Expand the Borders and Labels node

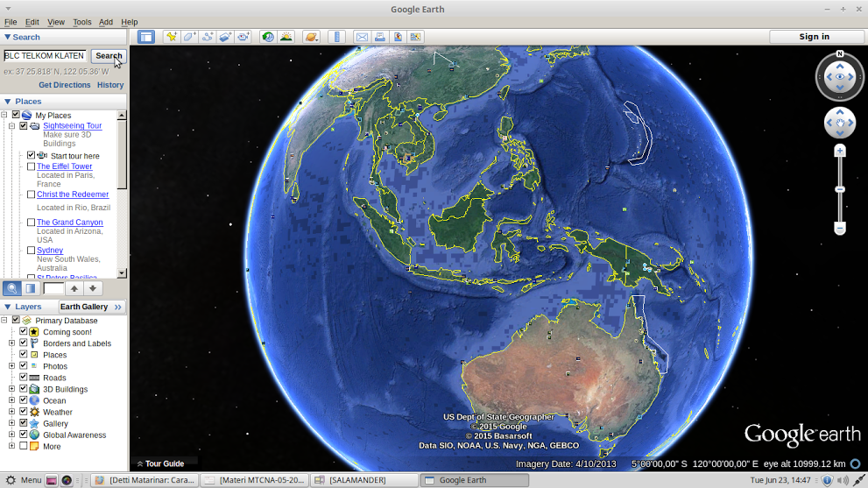(x=11, y=343)
